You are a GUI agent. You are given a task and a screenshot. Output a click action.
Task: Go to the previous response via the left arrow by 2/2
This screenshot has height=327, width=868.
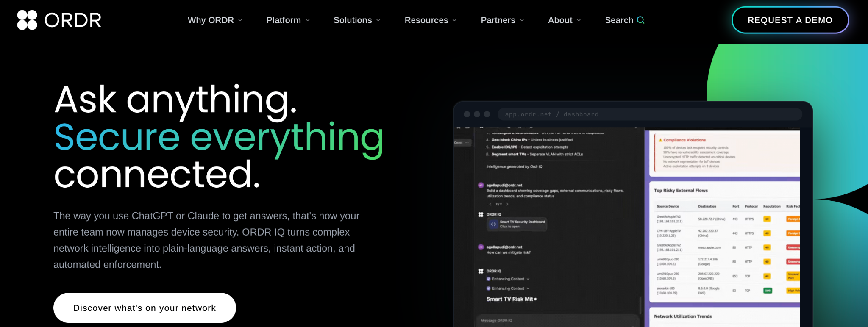point(490,204)
